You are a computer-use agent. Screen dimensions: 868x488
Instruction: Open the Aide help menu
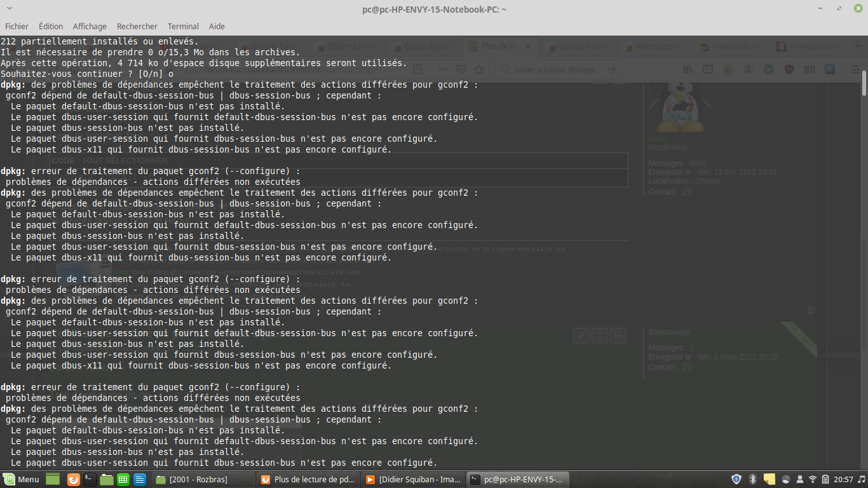[217, 26]
